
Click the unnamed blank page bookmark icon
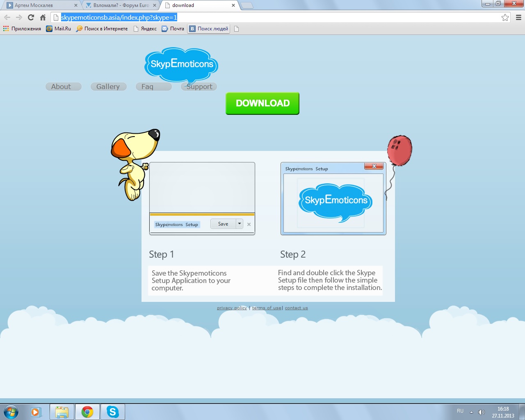(x=236, y=29)
